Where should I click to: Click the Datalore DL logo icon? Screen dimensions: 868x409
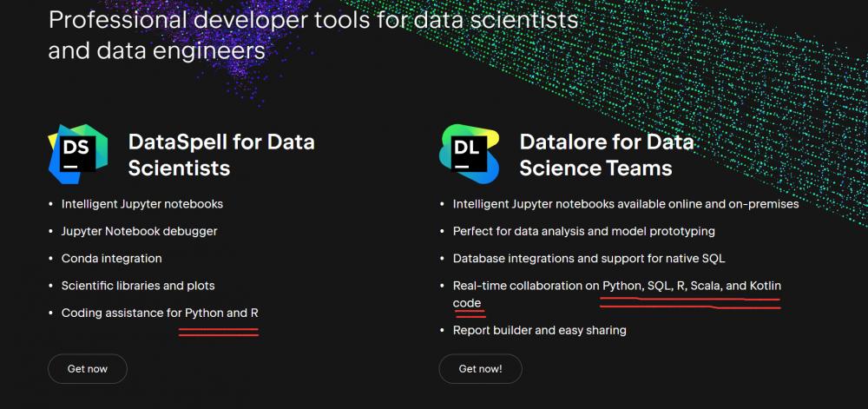(x=469, y=154)
